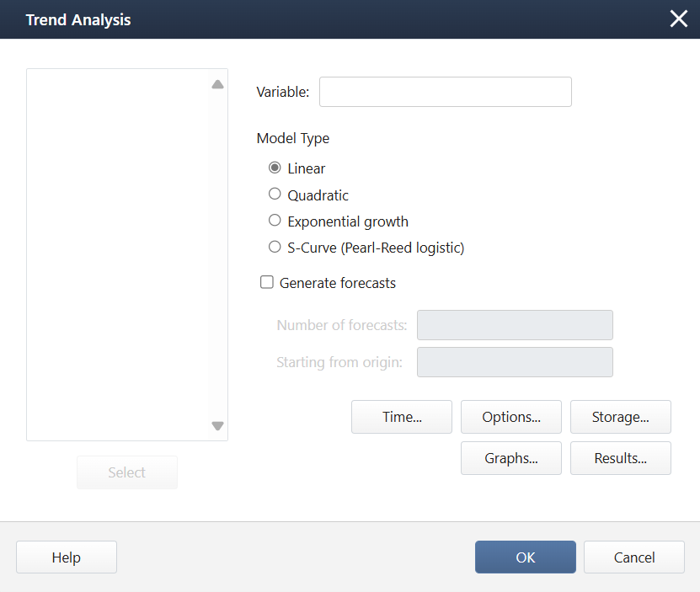
Task: Open the Storage... sub-dialog
Action: [620, 417]
